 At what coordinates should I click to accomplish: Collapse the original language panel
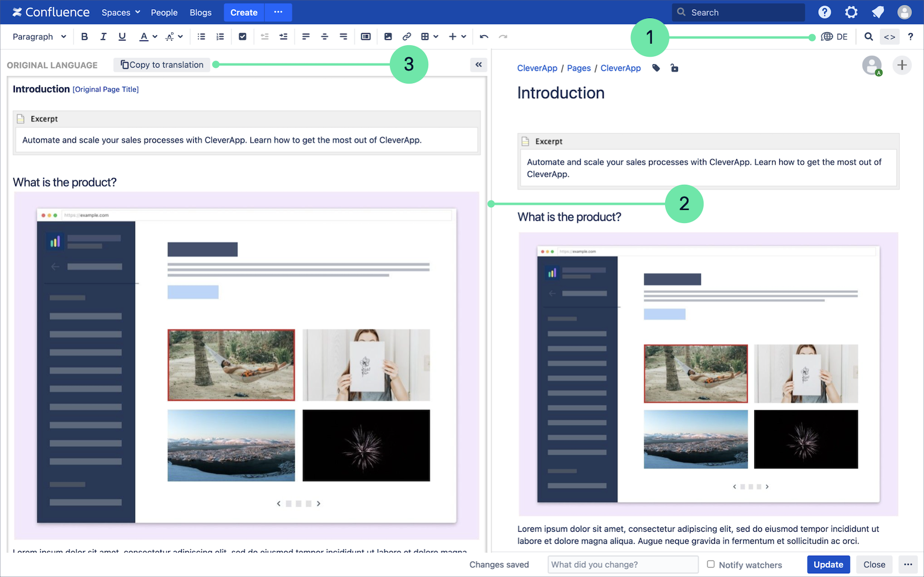coord(479,64)
